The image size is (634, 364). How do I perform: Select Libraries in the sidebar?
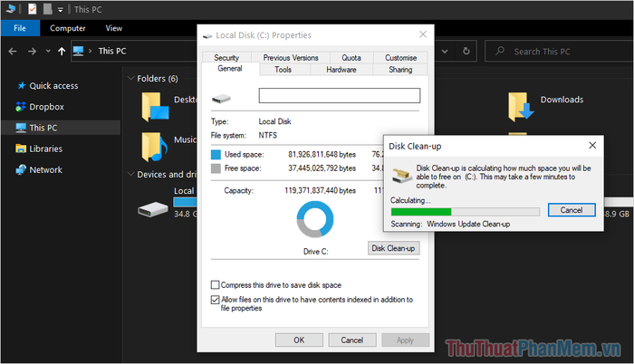click(45, 148)
